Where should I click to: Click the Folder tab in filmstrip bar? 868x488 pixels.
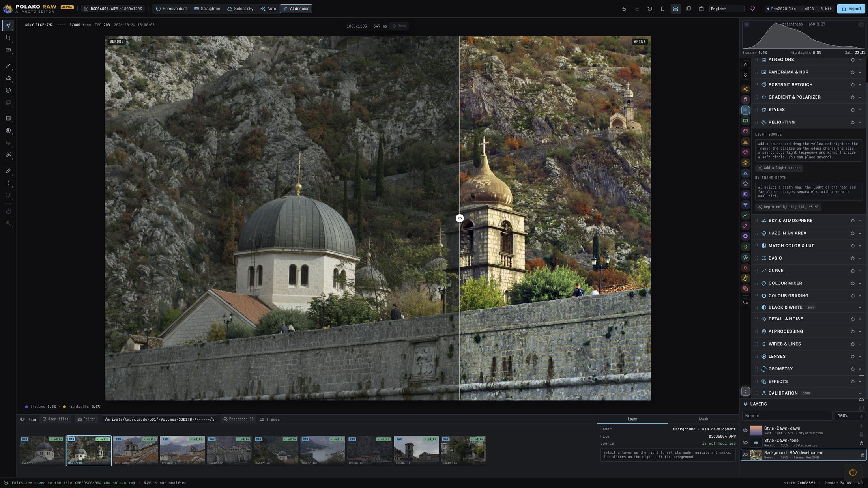coord(86,419)
